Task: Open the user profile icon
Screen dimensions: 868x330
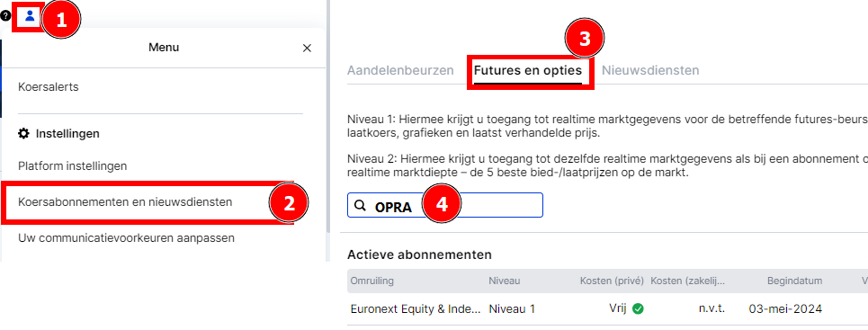Action: pos(30,16)
